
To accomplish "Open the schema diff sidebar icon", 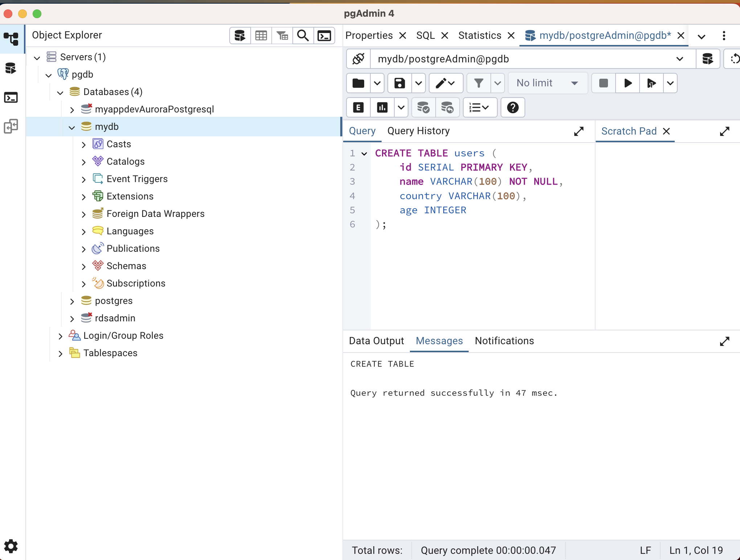I will pyautogui.click(x=11, y=126).
